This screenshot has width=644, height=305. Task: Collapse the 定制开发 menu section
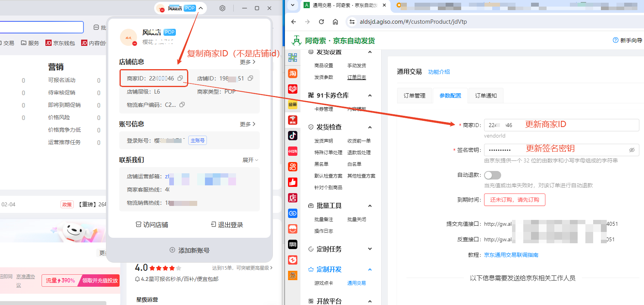pos(370,270)
